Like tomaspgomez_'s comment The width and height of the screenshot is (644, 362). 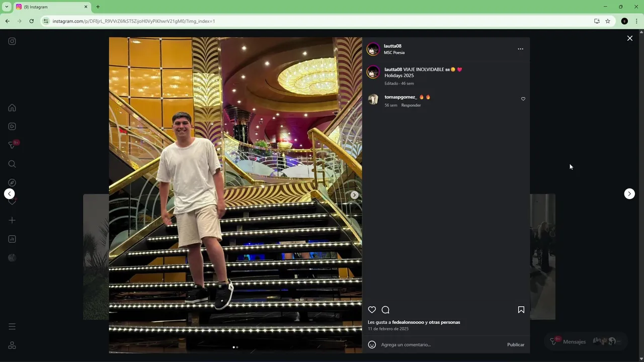coord(523,99)
